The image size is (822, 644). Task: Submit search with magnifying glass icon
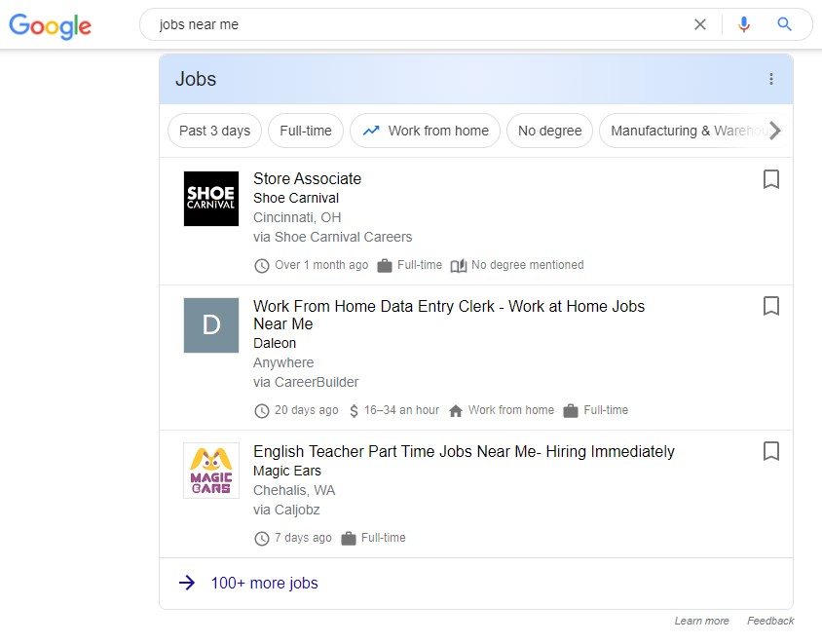(x=784, y=24)
